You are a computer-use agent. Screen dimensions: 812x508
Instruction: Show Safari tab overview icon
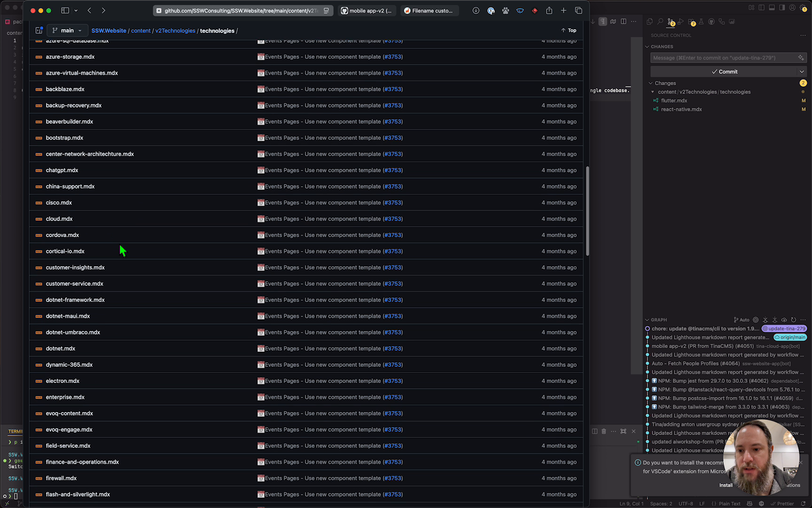[x=578, y=10]
